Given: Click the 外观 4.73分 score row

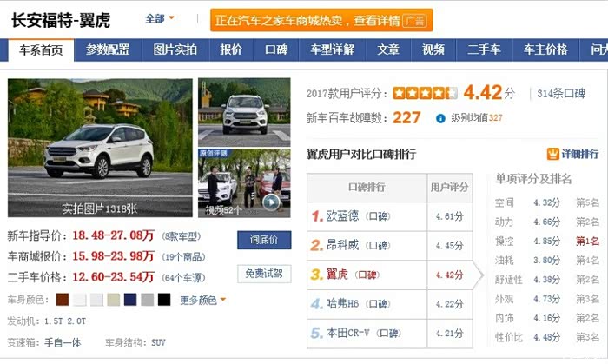Looking at the screenshot, I should pyautogui.click(x=547, y=299).
